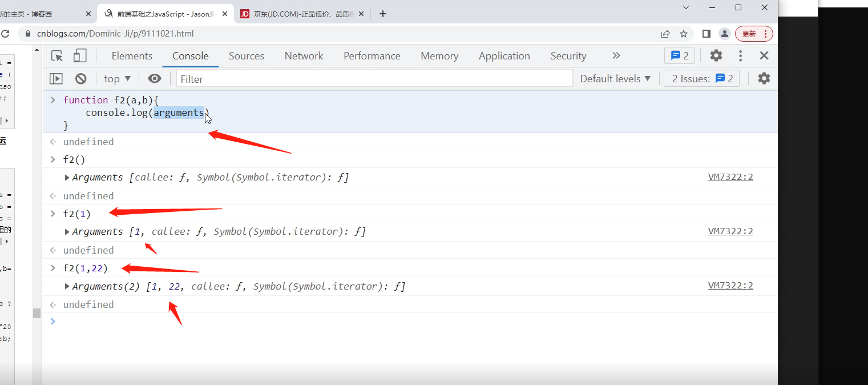Click the page vertical scrollbar thumb
Viewport: 868px width, 385px height.
[x=37, y=313]
